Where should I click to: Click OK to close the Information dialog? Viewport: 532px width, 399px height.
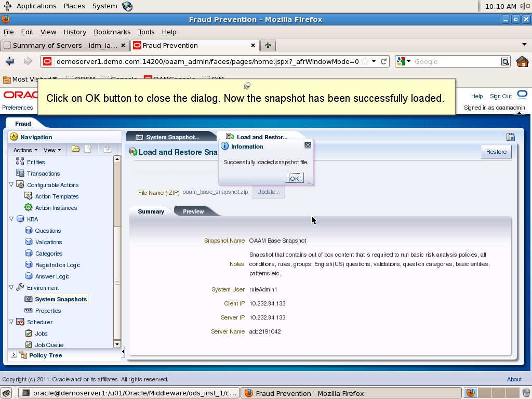tap(295, 178)
